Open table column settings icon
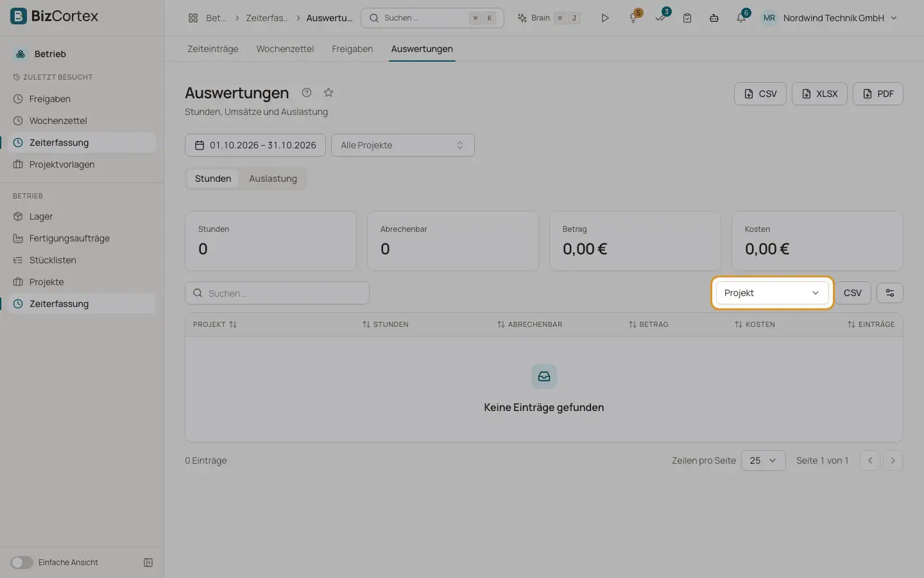Screen dimensions: 924x578 (890, 293)
